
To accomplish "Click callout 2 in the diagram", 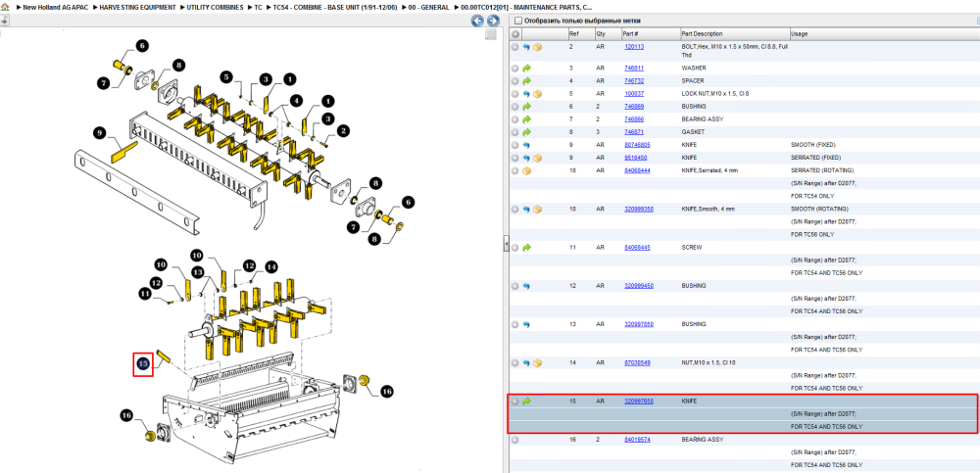I will pyautogui.click(x=342, y=130).
